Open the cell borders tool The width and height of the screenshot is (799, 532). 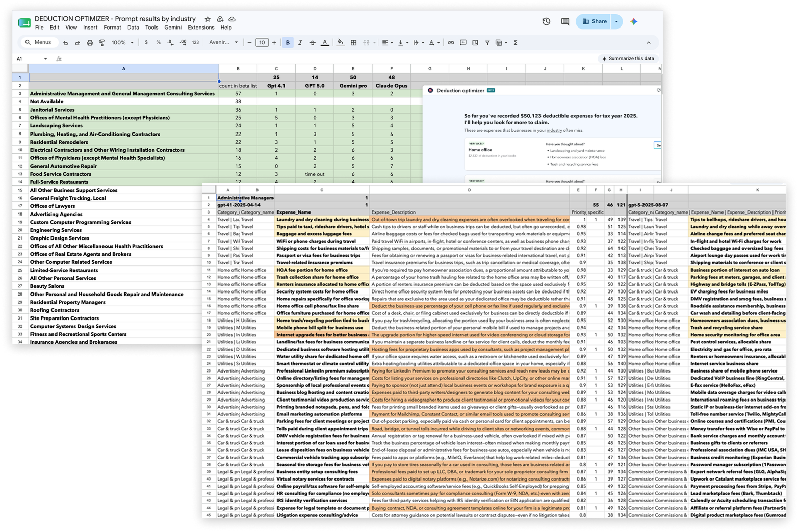(x=353, y=43)
